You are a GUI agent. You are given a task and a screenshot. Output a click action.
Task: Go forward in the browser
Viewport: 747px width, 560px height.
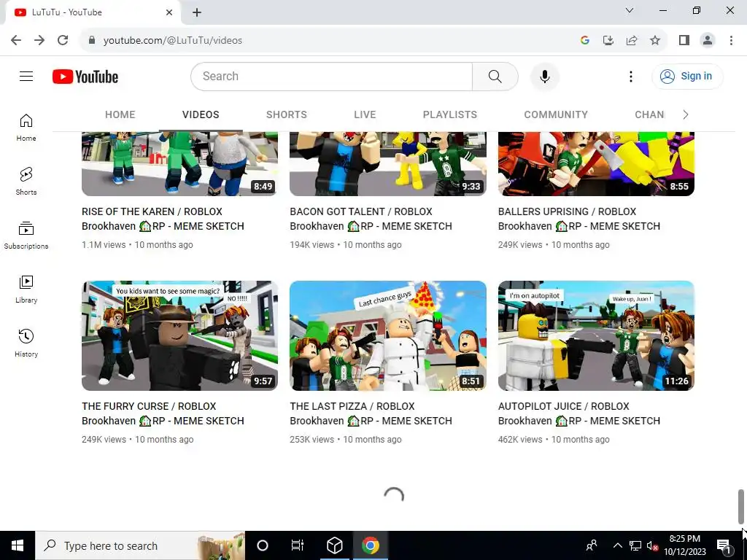39,40
